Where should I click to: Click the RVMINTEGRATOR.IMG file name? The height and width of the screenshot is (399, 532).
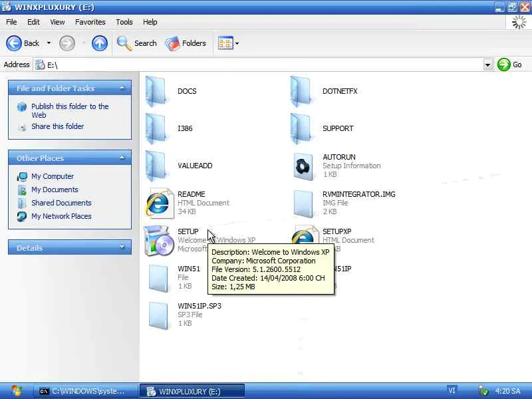(359, 194)
